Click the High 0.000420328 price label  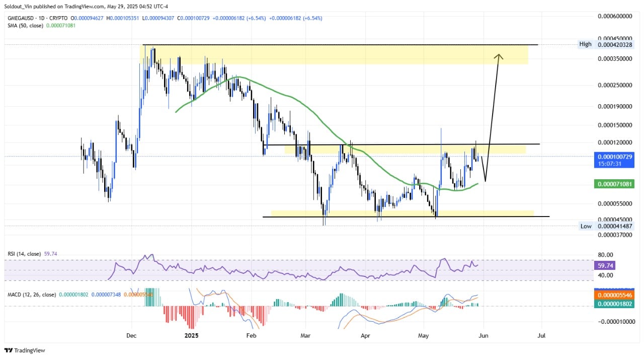point(605,44)
